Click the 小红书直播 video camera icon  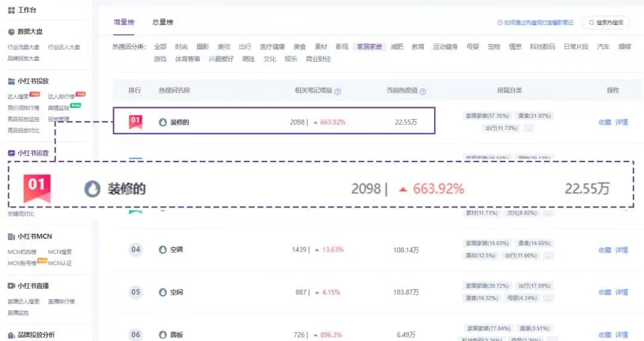point(11,286)
